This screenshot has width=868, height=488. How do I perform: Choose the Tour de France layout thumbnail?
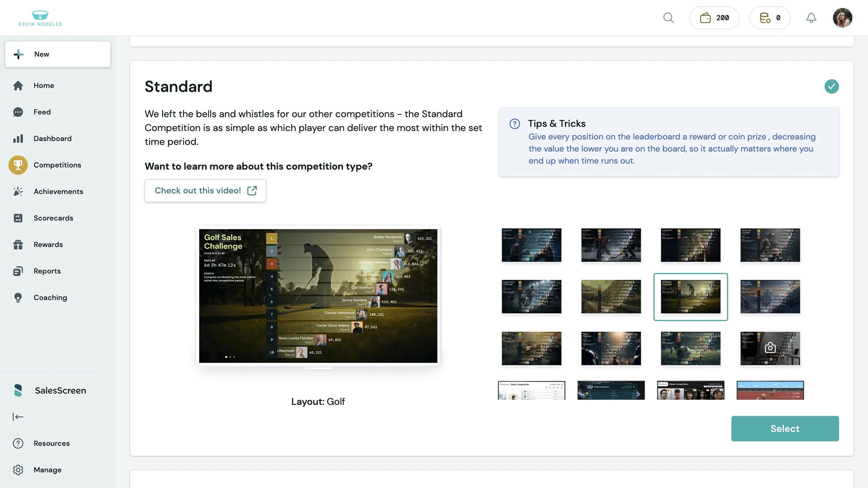611,297
